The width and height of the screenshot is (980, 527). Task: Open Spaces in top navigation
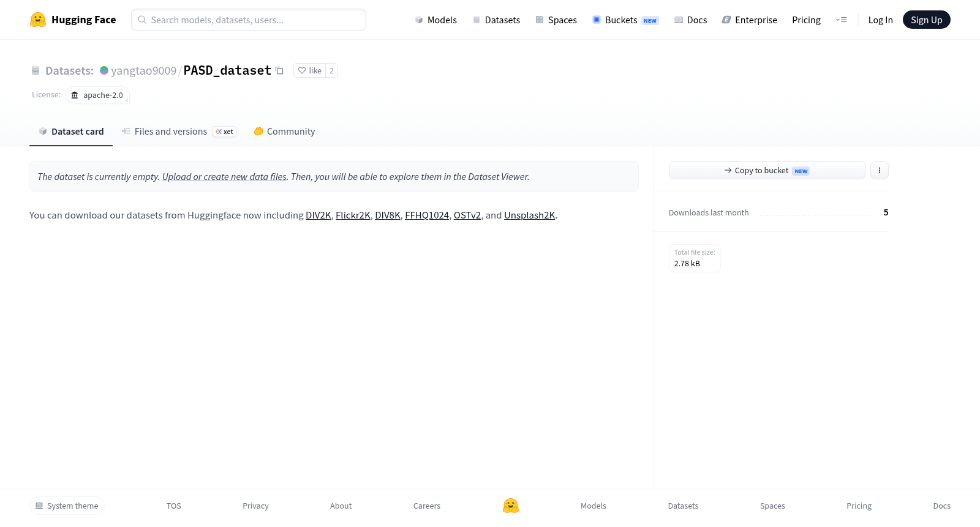coord(556,20)
